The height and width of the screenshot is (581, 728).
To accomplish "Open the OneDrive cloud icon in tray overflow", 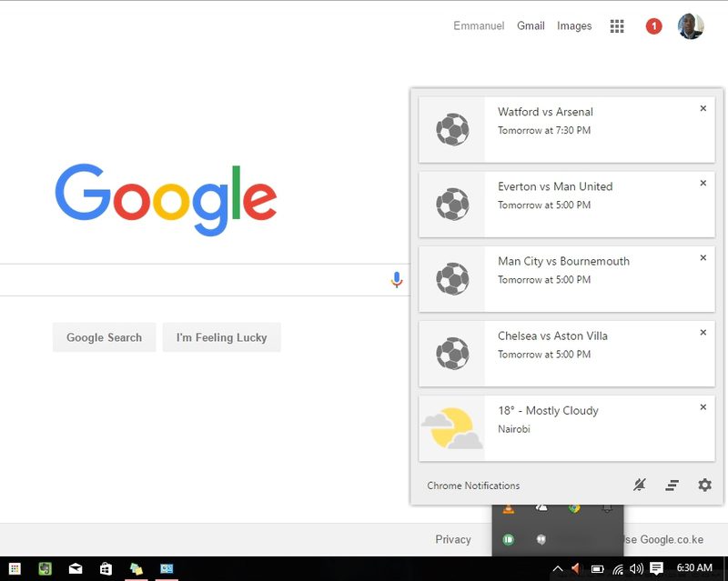I will (541, 508).
